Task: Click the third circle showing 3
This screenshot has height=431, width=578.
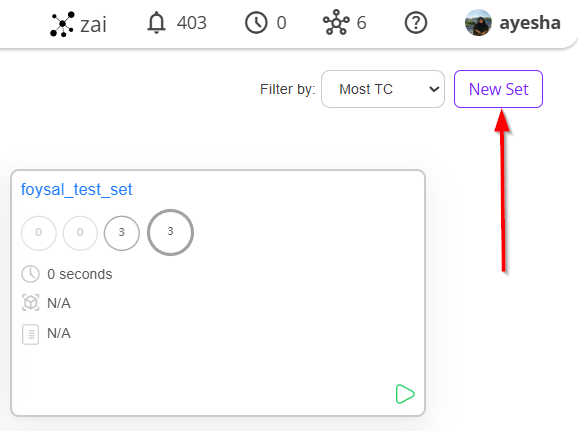Action: [122, 233]
